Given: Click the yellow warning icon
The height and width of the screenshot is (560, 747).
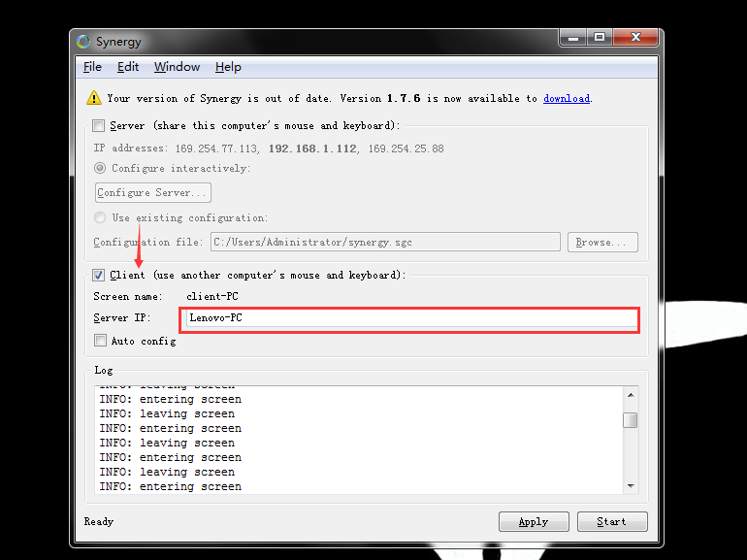Looking at the screenshot, I should click(x=94, y=98).
